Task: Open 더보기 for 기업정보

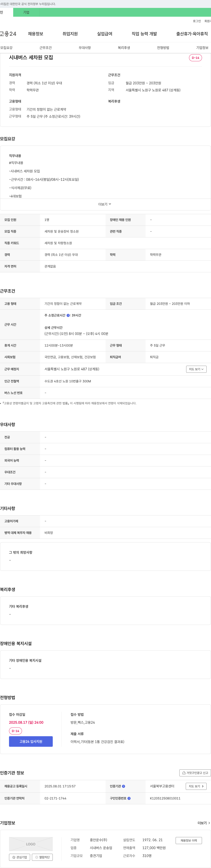Action: pos(204,823)
